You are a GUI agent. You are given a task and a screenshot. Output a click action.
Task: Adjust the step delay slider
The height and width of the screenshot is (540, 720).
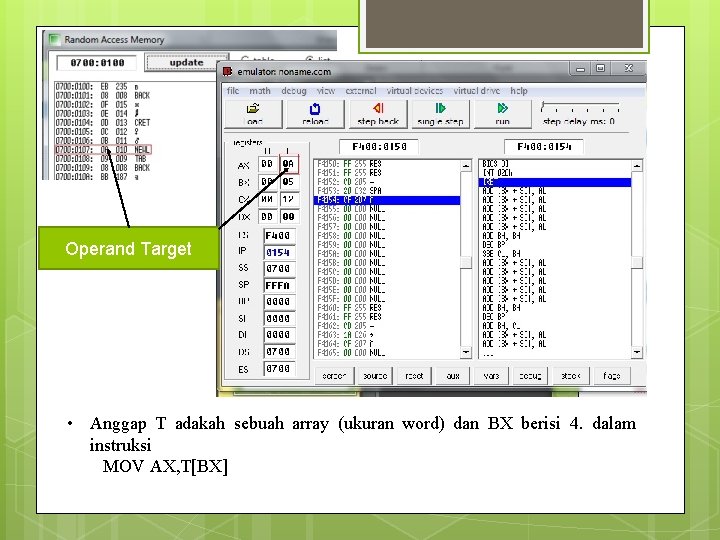coord(581,108)
